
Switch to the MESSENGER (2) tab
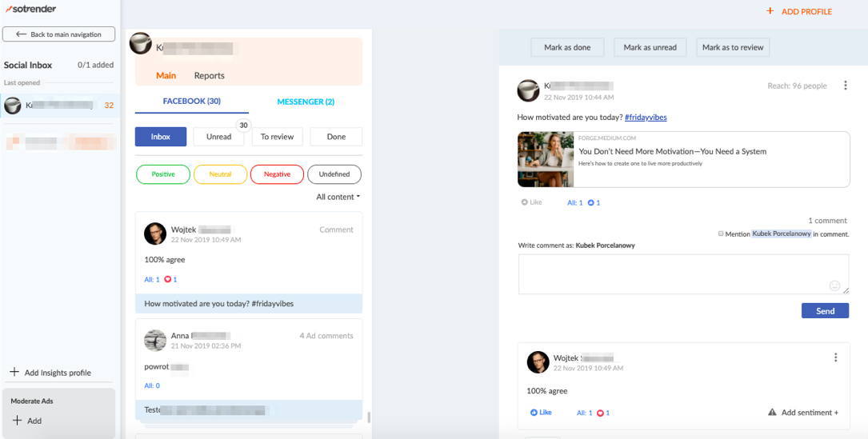tap(306, 102)
